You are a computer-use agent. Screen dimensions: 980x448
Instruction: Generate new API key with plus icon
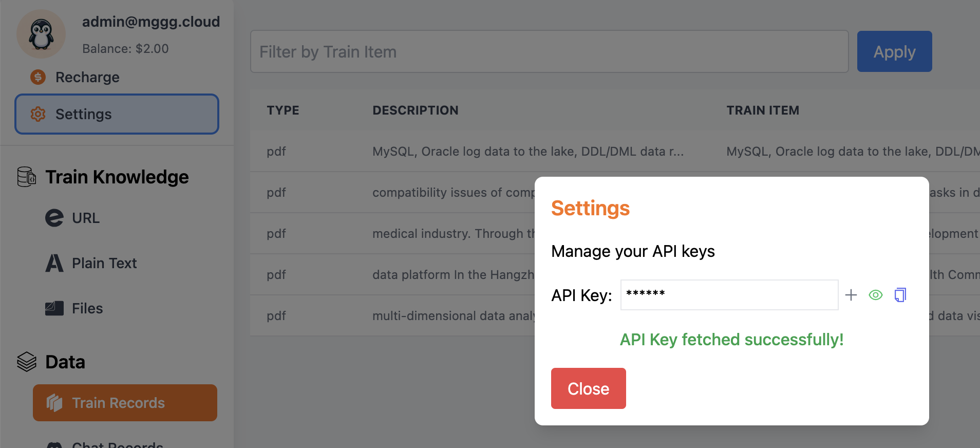coord(851,294)
